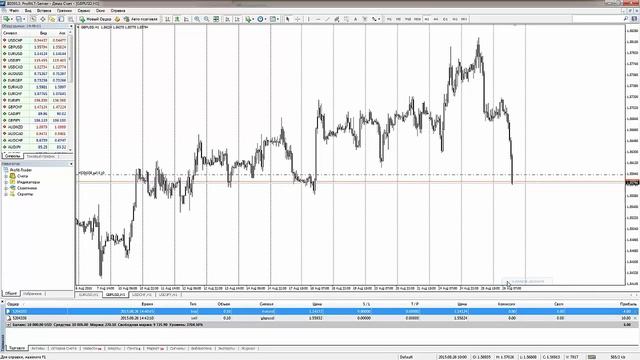Screen dimensions: 640x360
Task: Open the Вставка menu
Action: click(x=44, y=11)
